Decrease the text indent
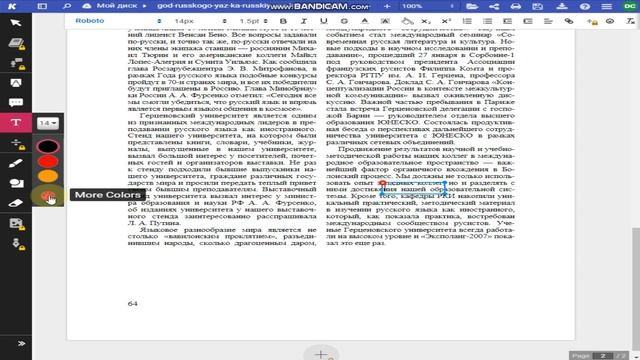Viewport: 640px width, 360px height. pyautogui.click(x=507, y=21)
